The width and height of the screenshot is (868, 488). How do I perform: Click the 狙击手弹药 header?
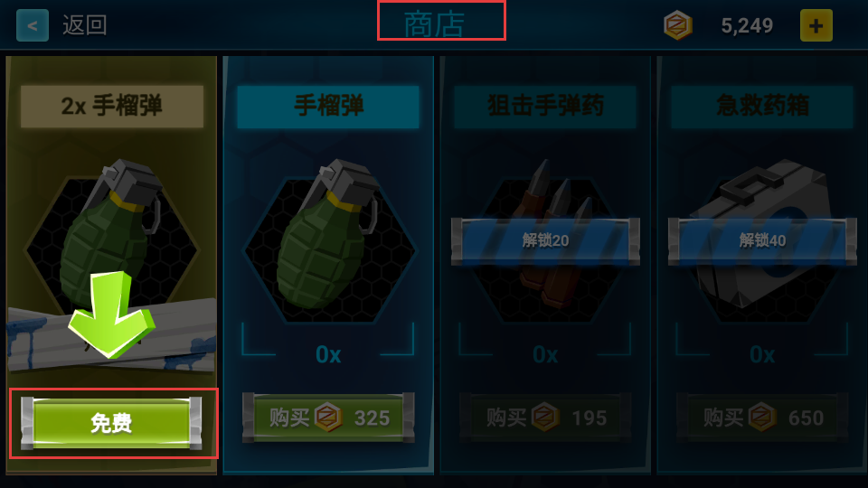click(545, 107)
